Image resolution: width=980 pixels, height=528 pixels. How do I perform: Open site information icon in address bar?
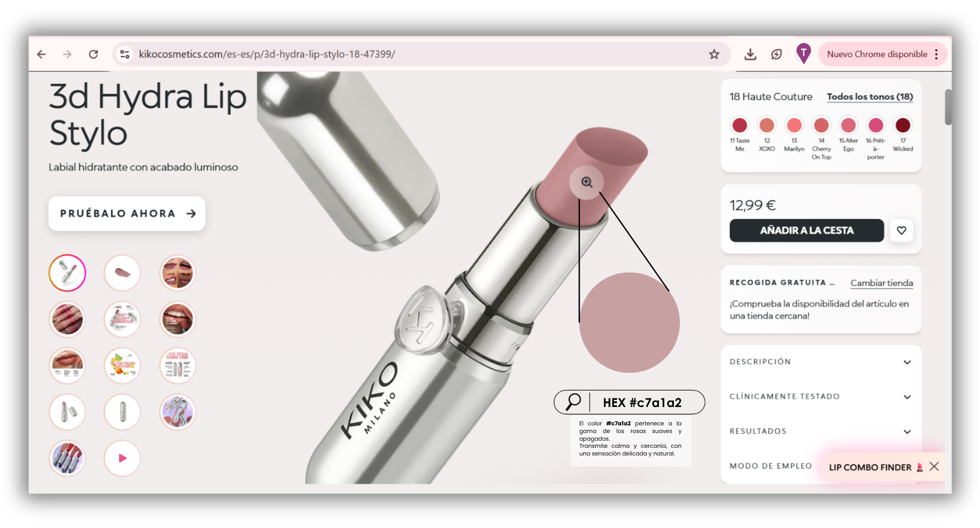click(x=125, y=54)
